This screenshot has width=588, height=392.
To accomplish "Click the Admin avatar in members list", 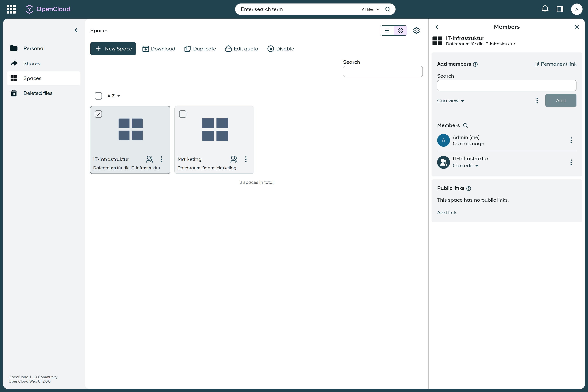I will point(443,140).
